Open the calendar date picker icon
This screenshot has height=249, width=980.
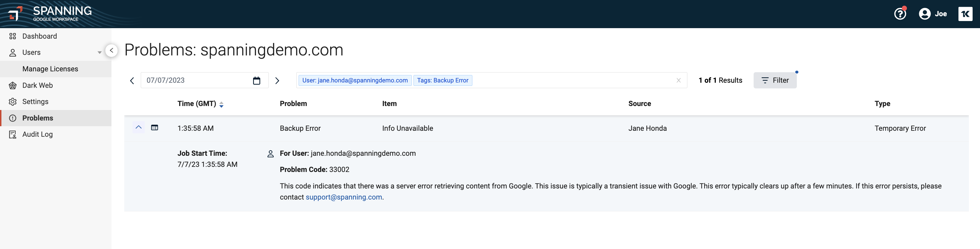(x=257, y=80)
